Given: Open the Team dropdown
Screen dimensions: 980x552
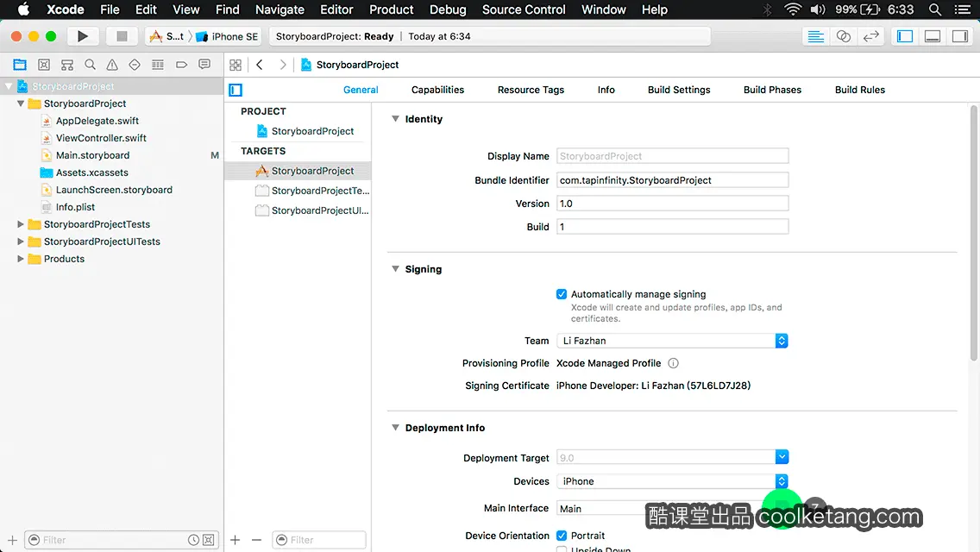Looking at the screenshot, I should 672,341.
